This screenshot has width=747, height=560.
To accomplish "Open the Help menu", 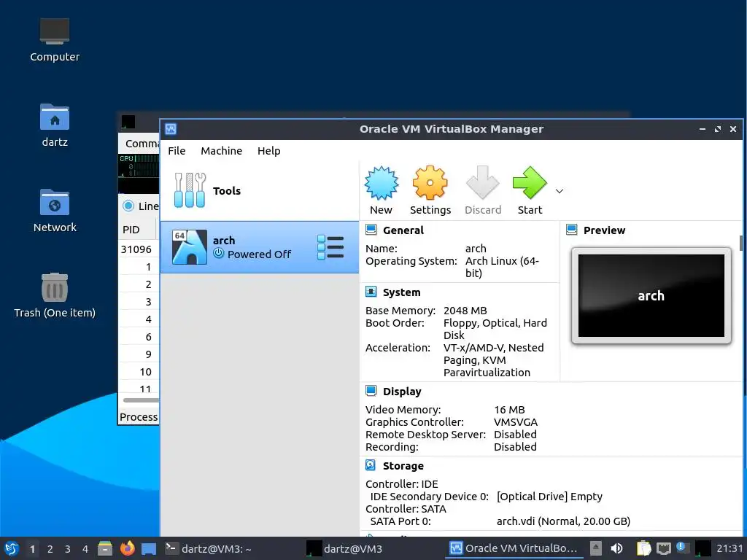I will (x=268, y=150).
